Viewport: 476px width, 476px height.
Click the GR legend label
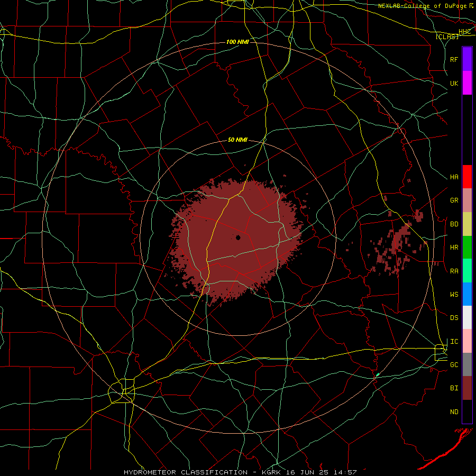[x=454, y=200]
